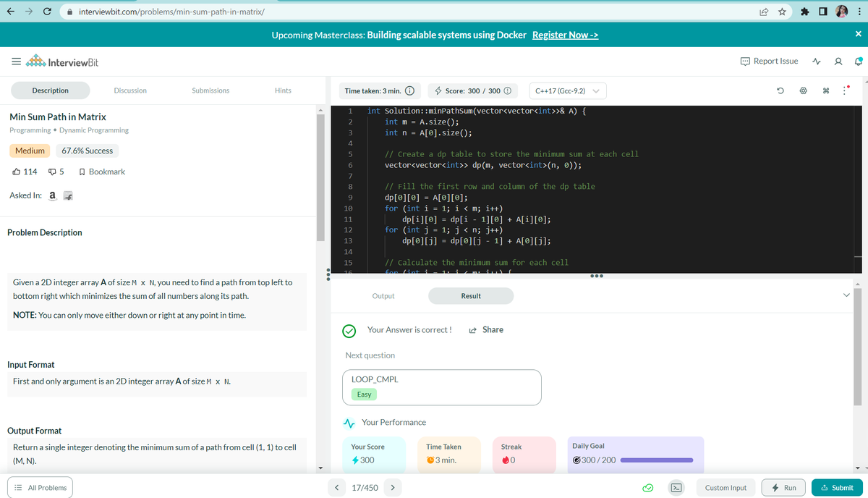868x498 pixels.
Task: Click the time taken info icon
Action: [409, 91]
